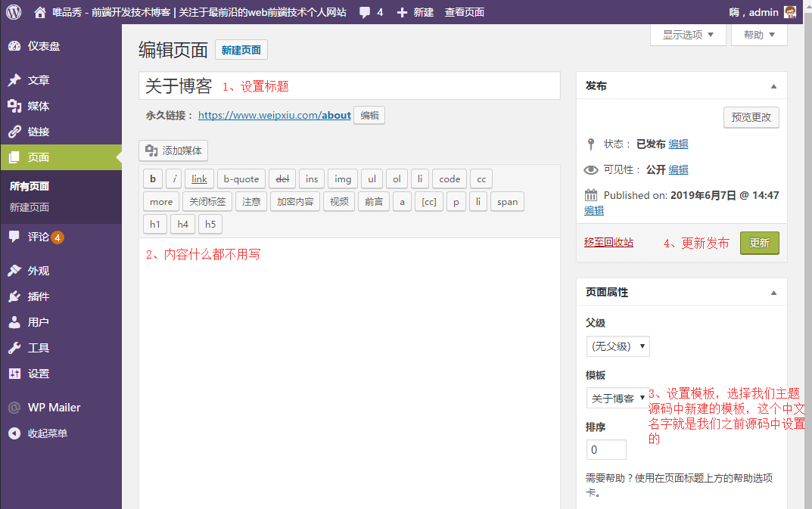Viewport: 812px width, 509px height.
Task: Click the 排序 order input field
Action: pos(605,449)
